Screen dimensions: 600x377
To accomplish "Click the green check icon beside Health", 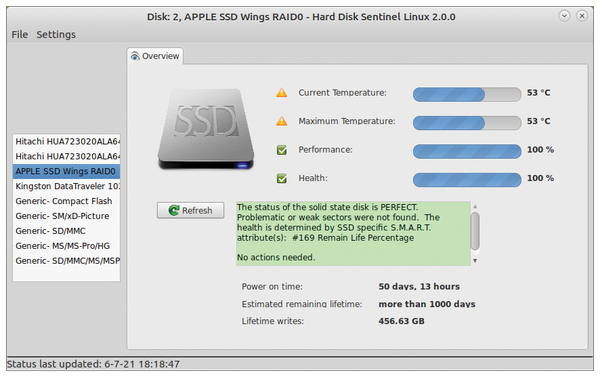I will pos(282,178).
